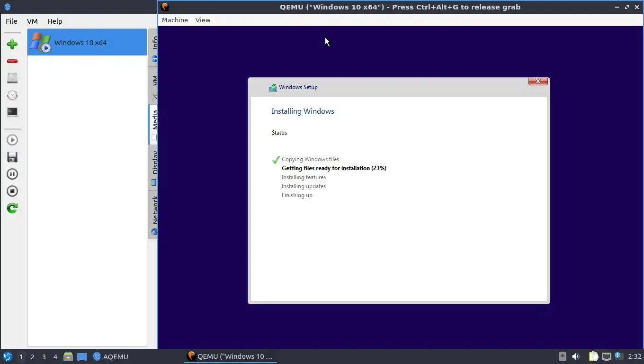Select Windows 10 x64 VM in list
The image size is (644, 364).
pyautogui.click(x=87, y=42)
